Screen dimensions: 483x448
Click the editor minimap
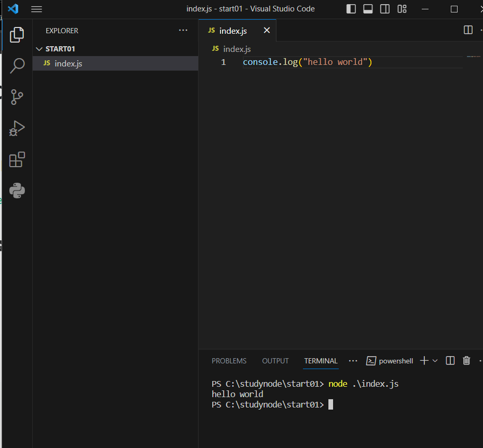coord(474,57)
